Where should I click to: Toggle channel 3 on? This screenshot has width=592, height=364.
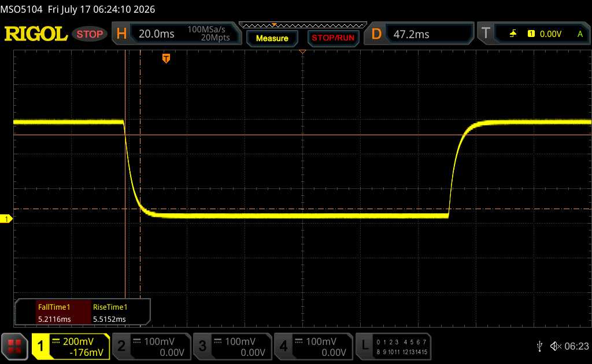[202, 346]
